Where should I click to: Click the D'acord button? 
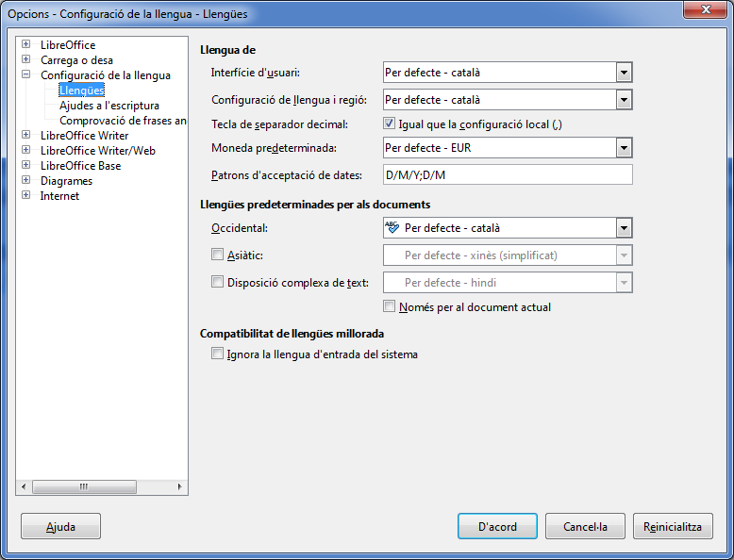497,526
